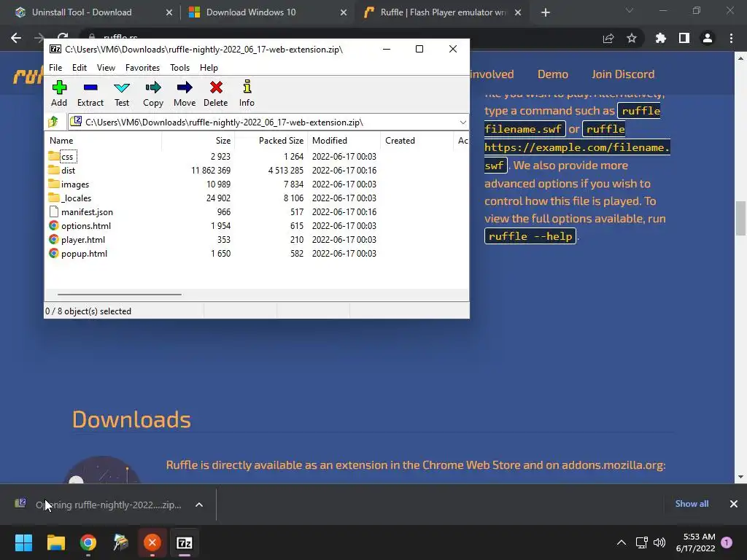Click the orange X taskbar app icon

[x=152, y=542]
